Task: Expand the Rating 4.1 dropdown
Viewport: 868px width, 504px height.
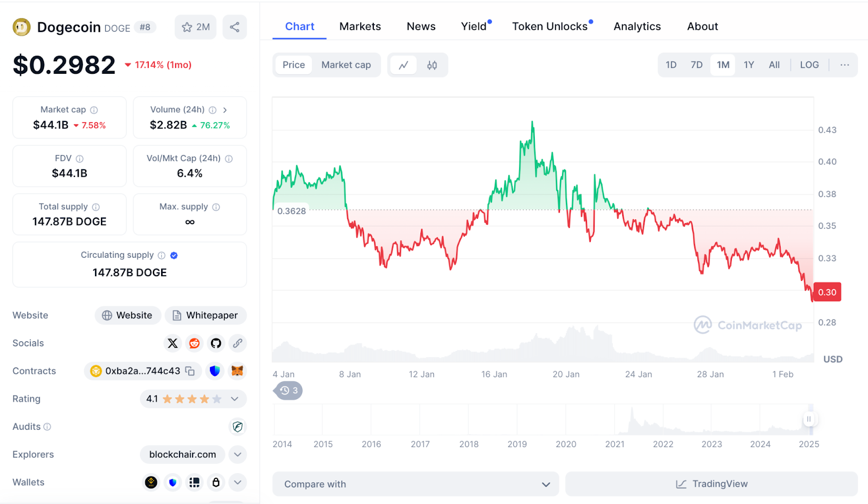Action: [234, 399]
